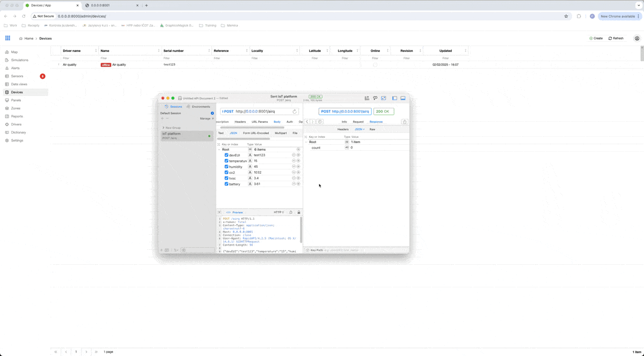
Task: Switch to the Raw response view
Action: (372, 129)
